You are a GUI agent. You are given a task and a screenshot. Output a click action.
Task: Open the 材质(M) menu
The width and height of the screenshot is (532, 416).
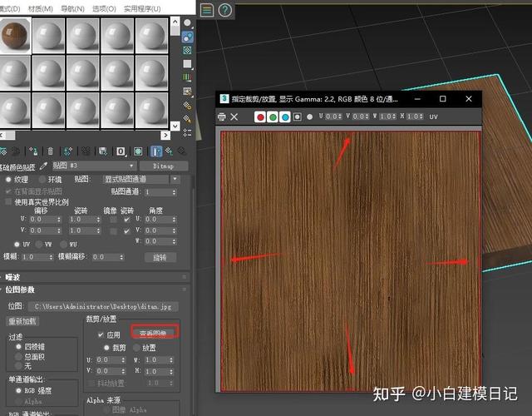tap(41, 8)
